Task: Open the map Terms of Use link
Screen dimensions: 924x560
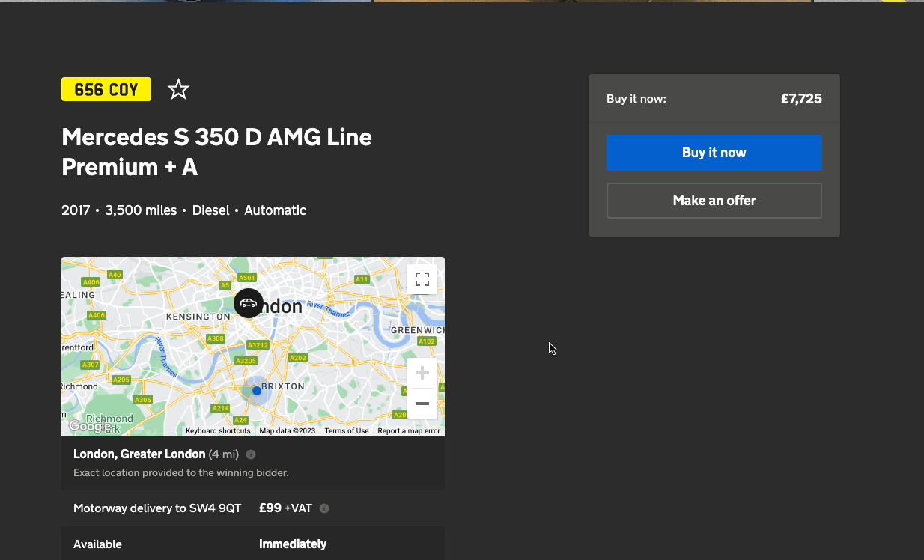Action: tap(347, 431)
